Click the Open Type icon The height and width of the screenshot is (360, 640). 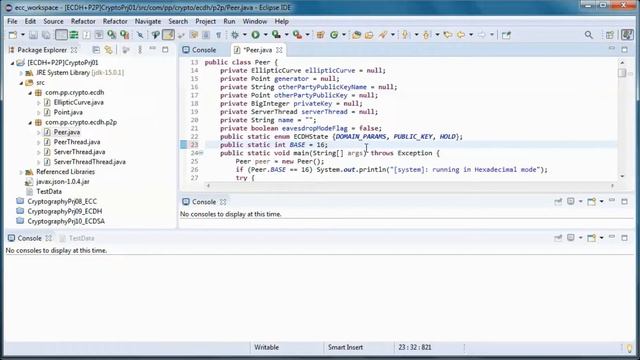click(356, 35)
